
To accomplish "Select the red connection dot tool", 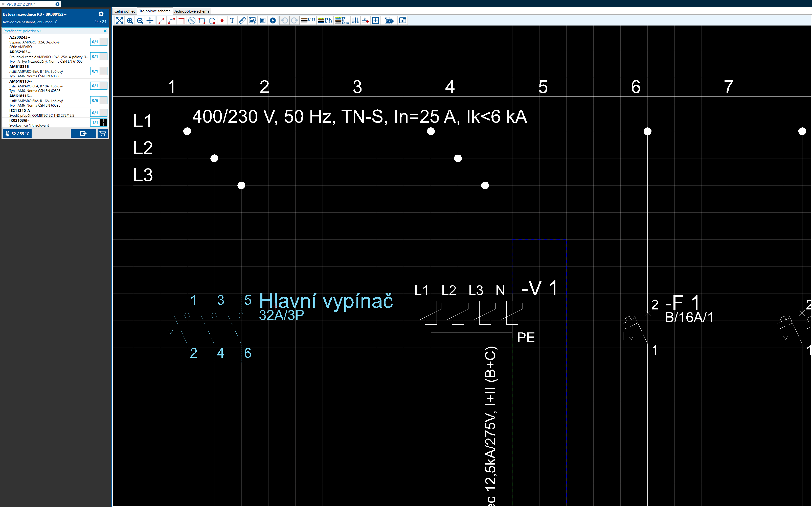I will tap(222, 21).
